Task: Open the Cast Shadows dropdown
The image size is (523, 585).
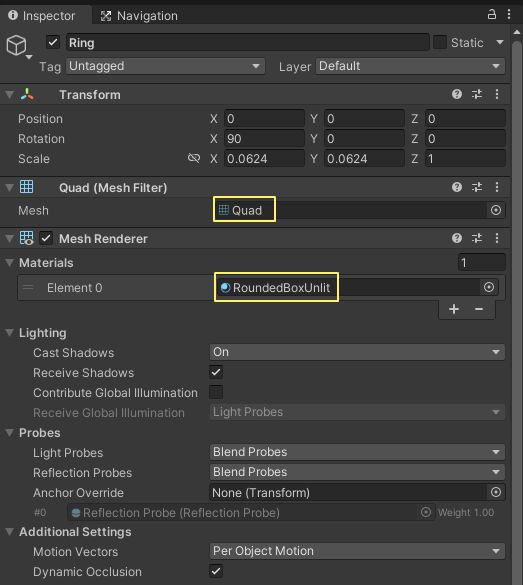Action: pyautogui.click(x=357, y=352)
